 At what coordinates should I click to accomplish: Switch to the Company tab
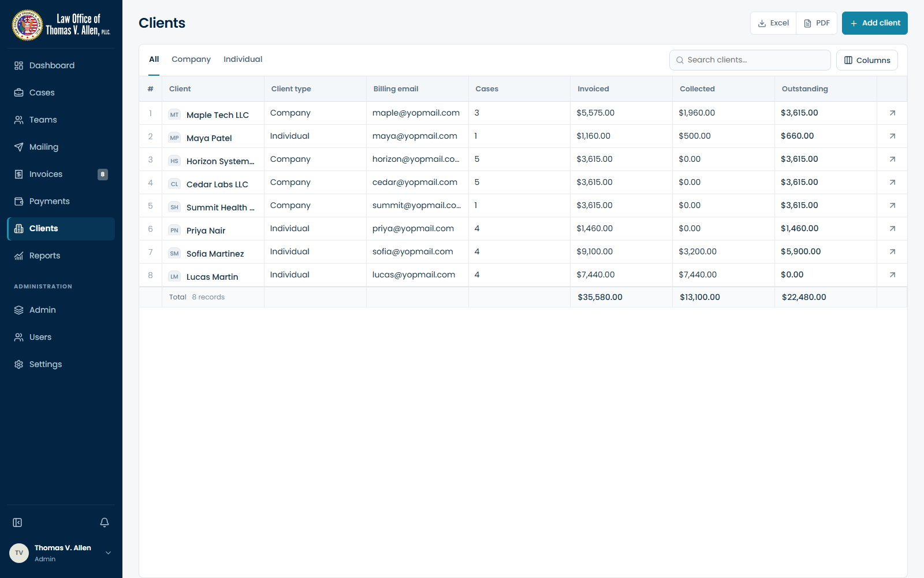pos(191,60)
